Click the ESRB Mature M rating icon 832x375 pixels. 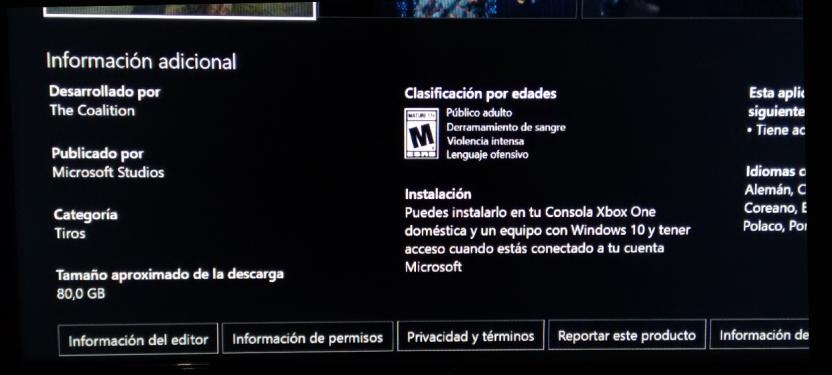coord(421,134)
